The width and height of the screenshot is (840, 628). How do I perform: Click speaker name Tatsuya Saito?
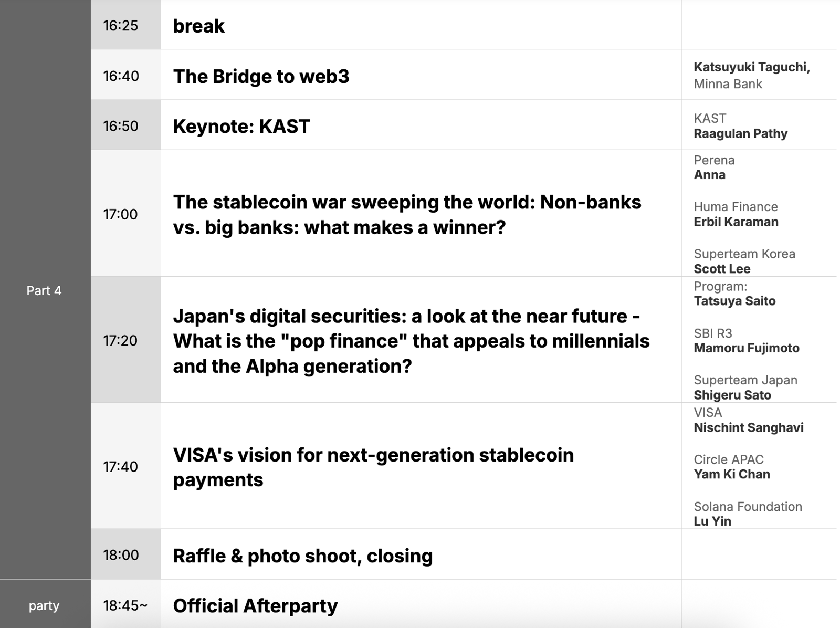pos(734,301)
